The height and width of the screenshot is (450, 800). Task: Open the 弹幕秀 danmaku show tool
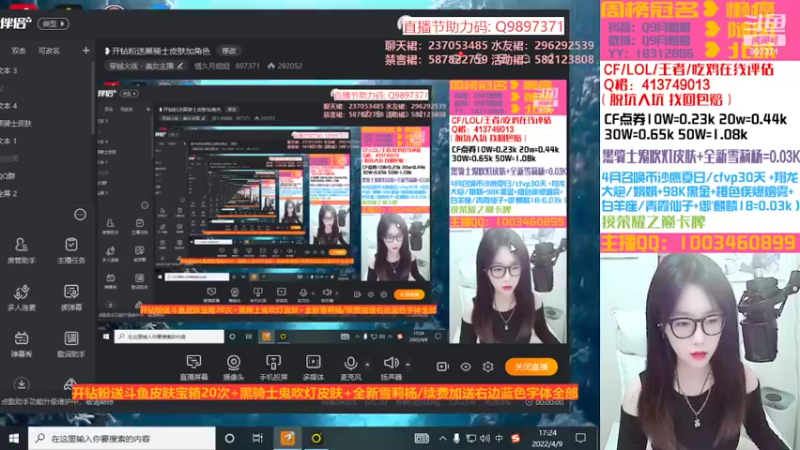click(21, 344)
